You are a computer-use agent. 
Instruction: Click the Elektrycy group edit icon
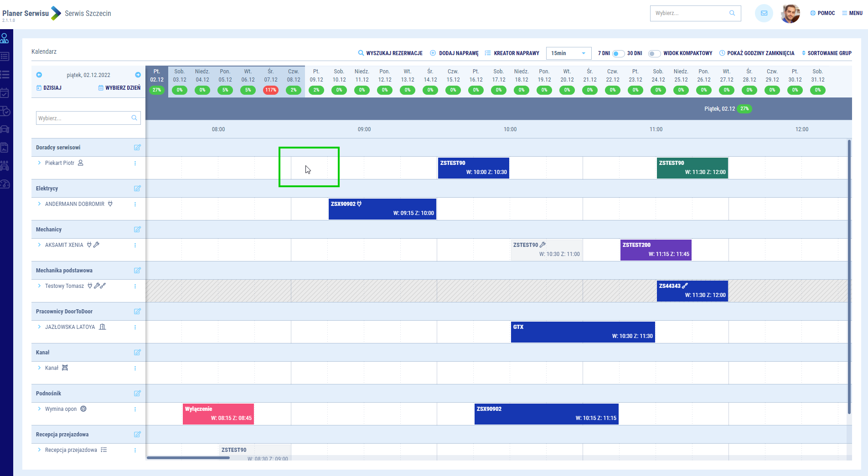[x=137, y=189]
